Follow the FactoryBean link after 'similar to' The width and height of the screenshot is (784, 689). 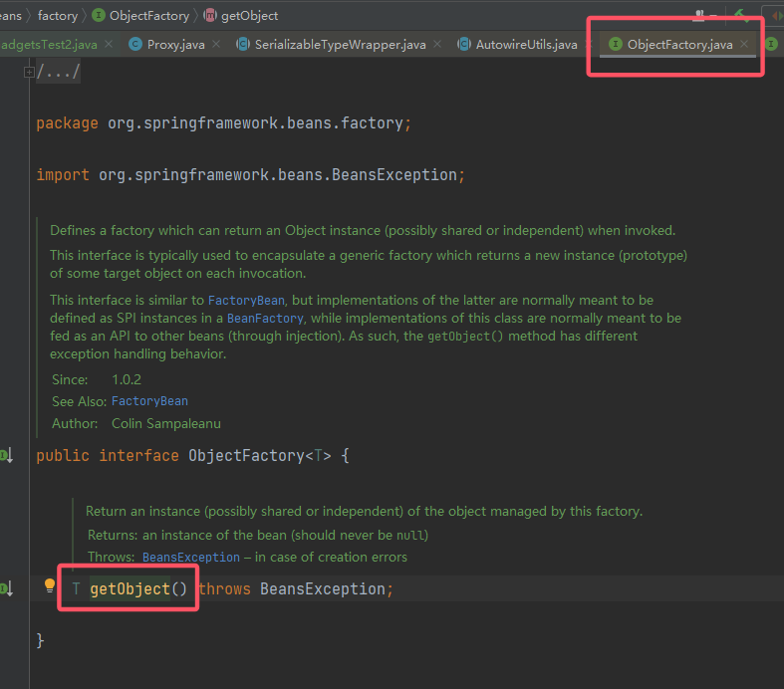(x=246, y=301)
